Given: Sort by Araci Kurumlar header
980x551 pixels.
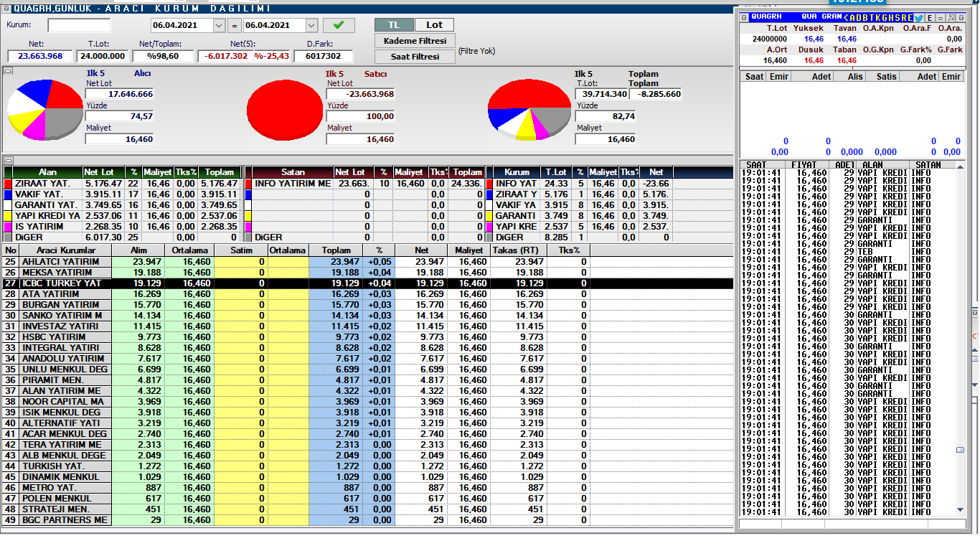Looking at the screenshot, I should [x=65, y=250].
